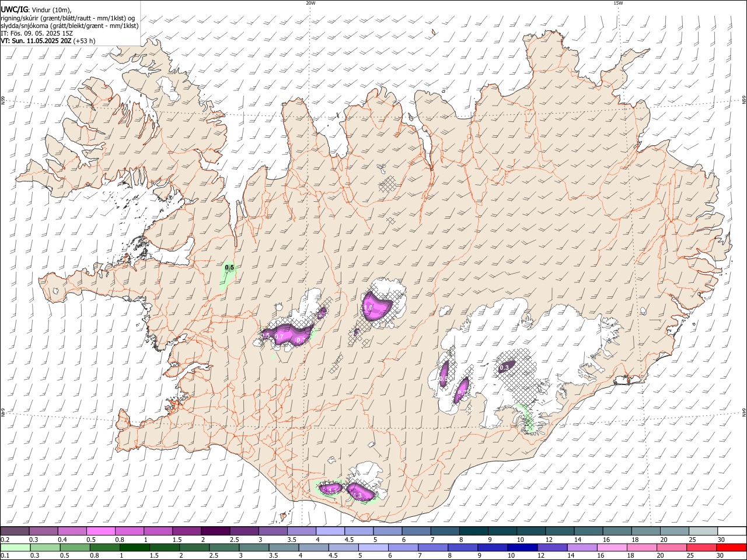The width and height of the screenshot is (747, 560).
Task: Click the 'IT: Fös. 09. 05. 2025 15Z' line
Action: click(37, 33)
